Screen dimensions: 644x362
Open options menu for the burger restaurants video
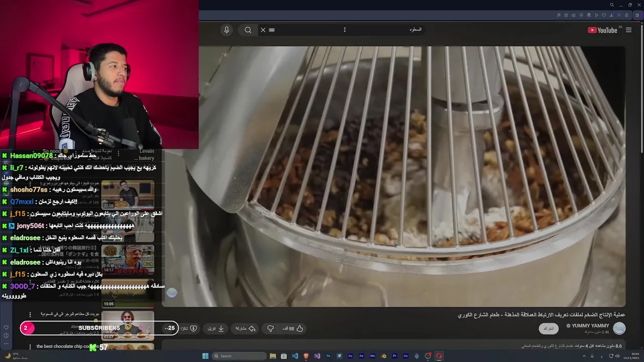(x=30, y=315)
